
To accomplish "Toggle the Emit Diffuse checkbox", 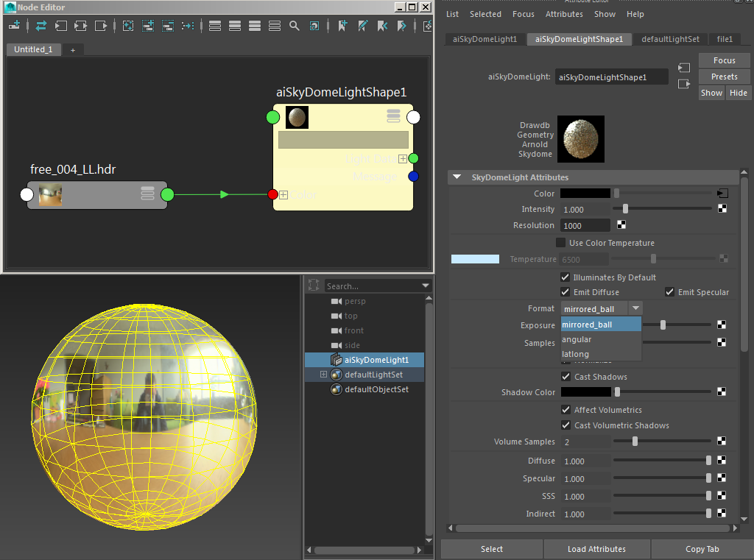I will (565, 292).
